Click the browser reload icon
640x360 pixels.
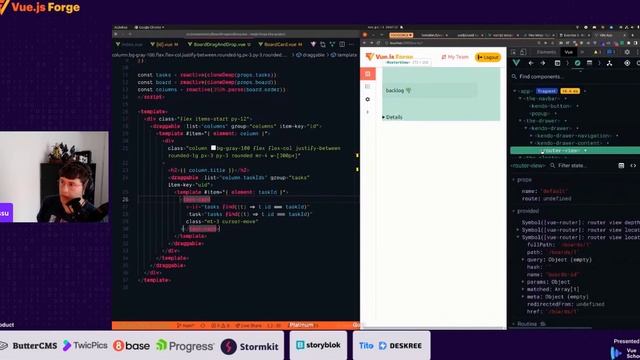pyautogui.click(x=378, y=43)
